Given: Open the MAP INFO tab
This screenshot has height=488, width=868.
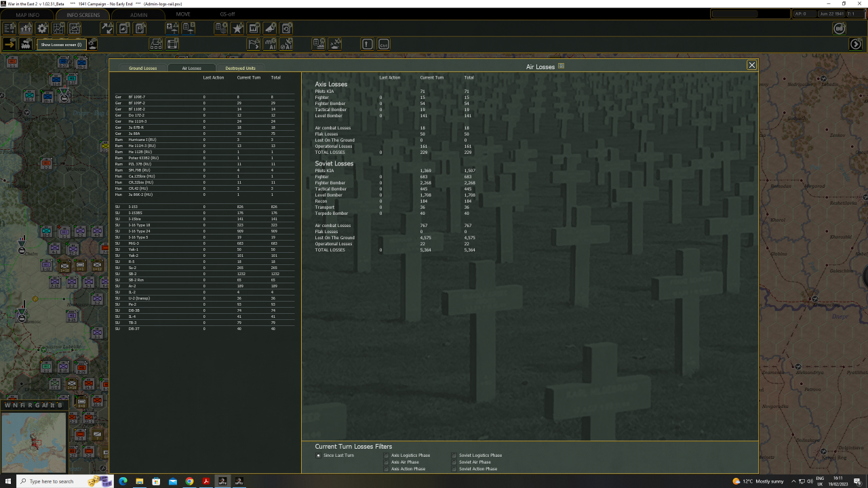Looking at the screenshot, I should click(x=28, y=14).
